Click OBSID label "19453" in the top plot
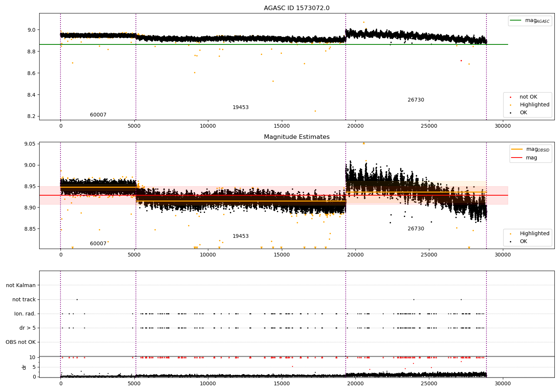 point(240,108)
